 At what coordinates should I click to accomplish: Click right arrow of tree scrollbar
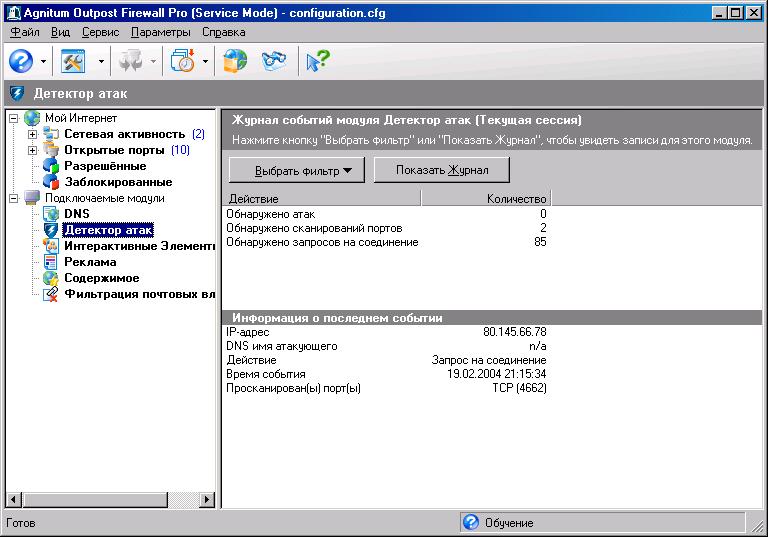[207, 500]
